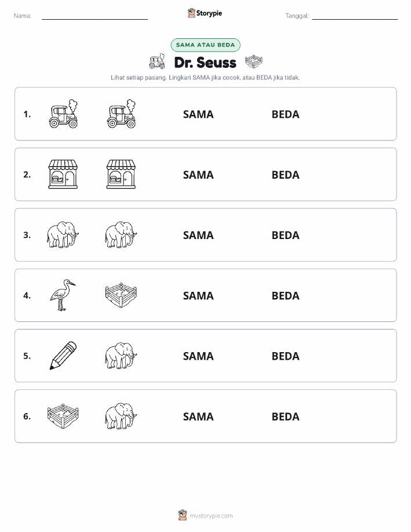This screenshot has height=532, width=411.
Task: Click the boxing ring icon in row 6
Action: click(x=63, y=416)
